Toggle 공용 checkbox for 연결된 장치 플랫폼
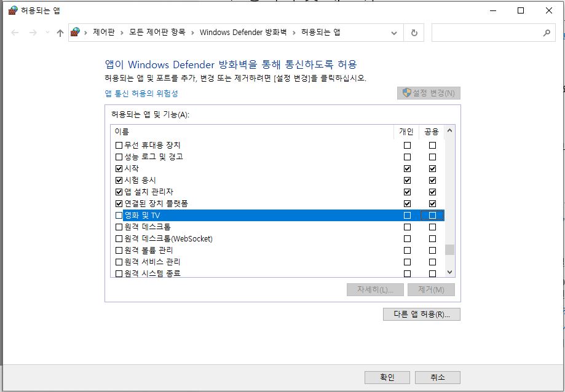 pos(432,203)
